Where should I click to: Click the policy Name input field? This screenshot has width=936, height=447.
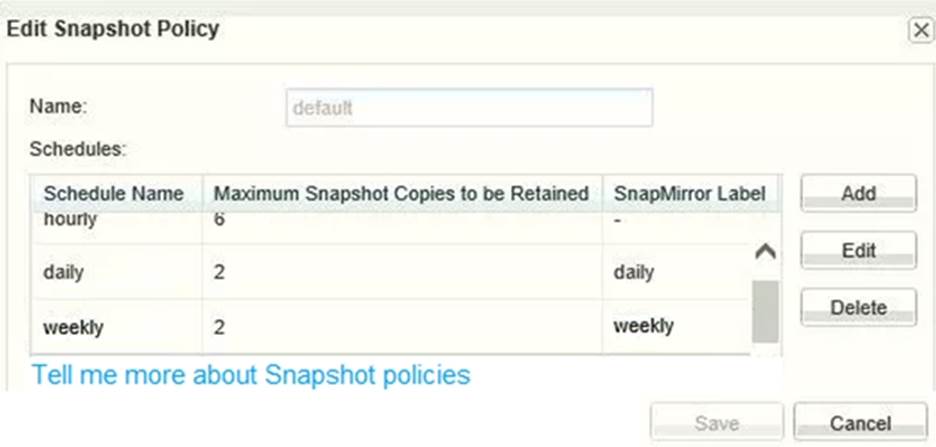pos(469,107)
